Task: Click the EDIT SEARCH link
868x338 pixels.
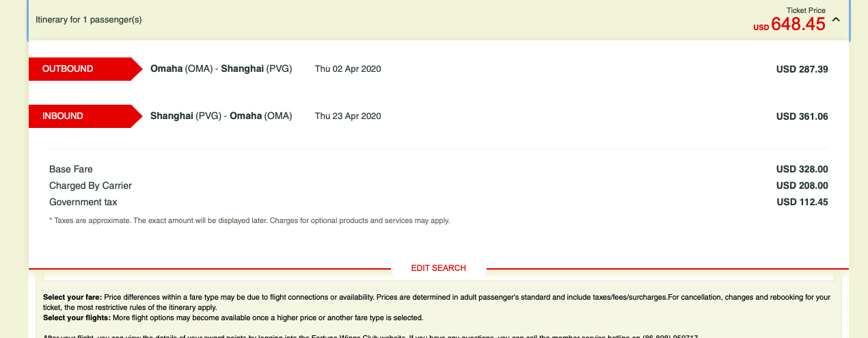Action: pos(438,268)
